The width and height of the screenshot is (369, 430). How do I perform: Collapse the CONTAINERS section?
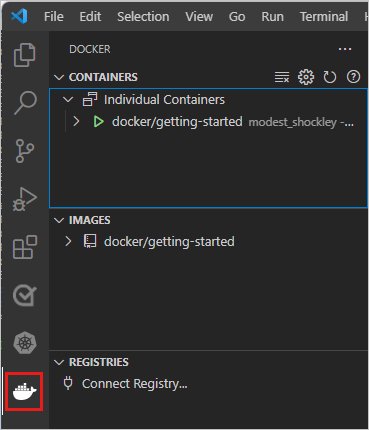pyautogui.click(x=59, y=77)
